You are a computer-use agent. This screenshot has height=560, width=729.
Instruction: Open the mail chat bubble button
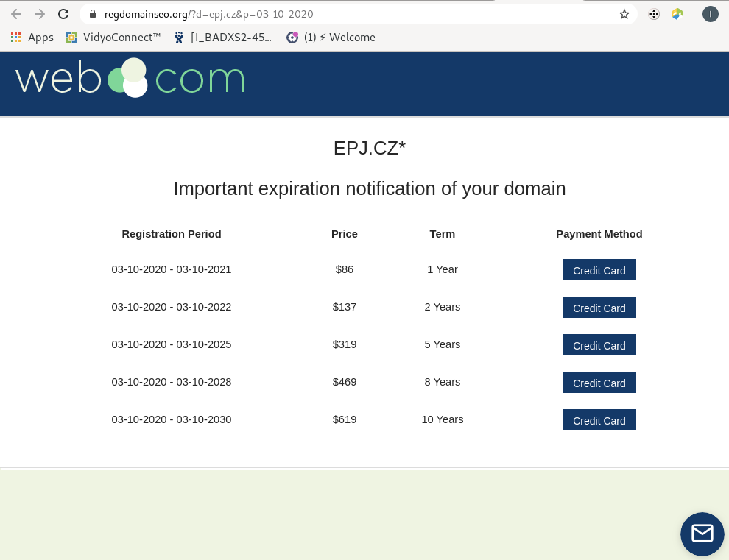point(702,534)
